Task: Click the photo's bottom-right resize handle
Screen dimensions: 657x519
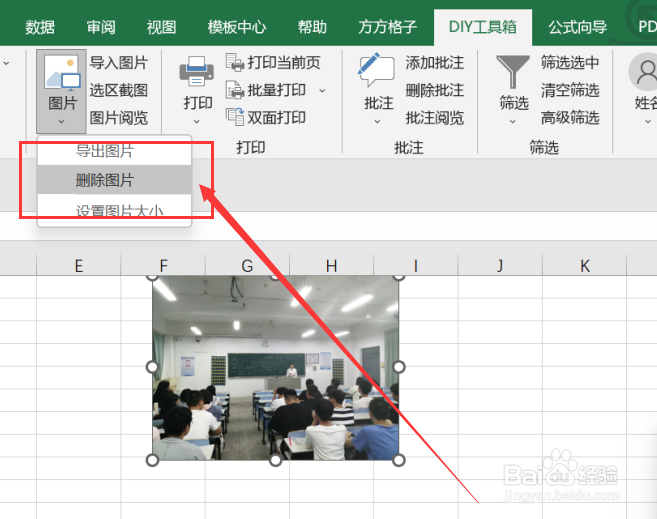Action: pyautogui.click(x=399, y=460)
